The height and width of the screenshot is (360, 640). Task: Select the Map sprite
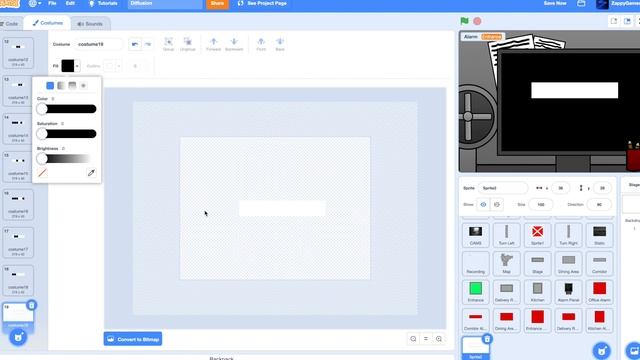[x=507, y=263]
